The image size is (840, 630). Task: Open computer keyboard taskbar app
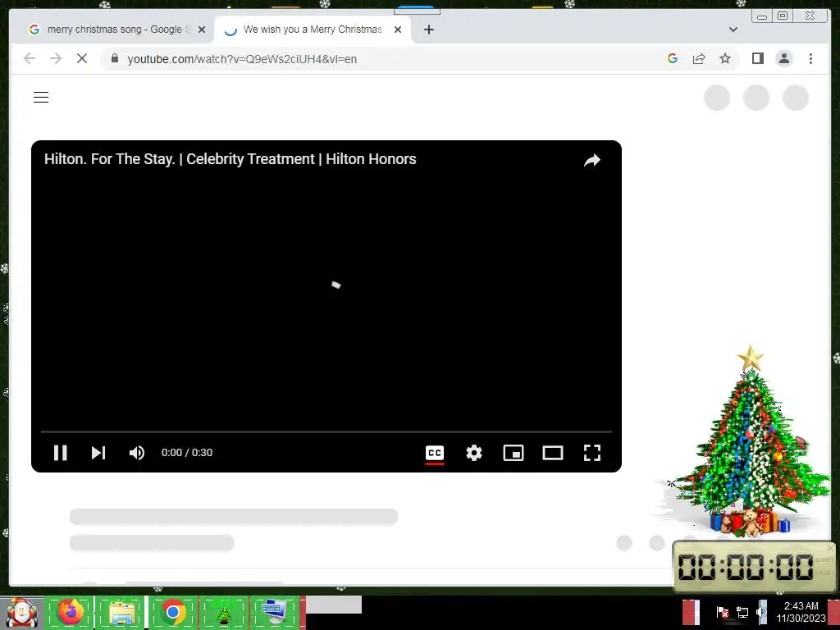[x=274, y=612]
